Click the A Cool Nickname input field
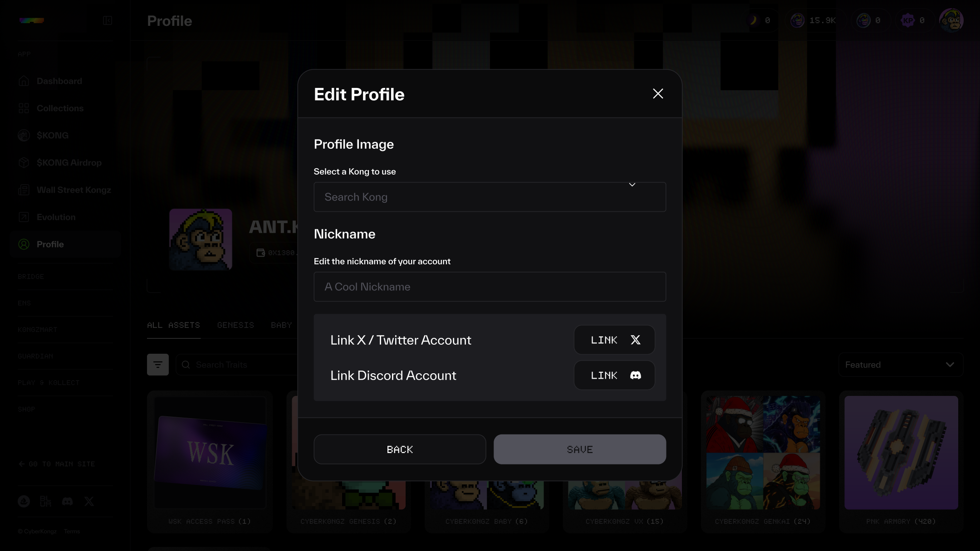The width and height of the screenshot is (980, 551). point(490,287)
